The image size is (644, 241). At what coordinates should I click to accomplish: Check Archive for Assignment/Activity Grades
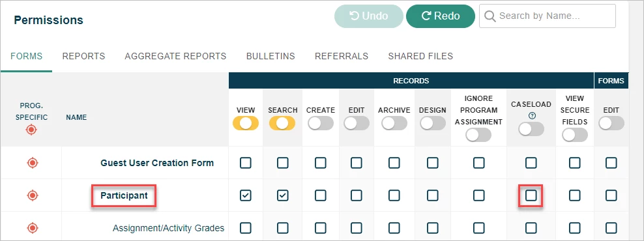[394, 228]
